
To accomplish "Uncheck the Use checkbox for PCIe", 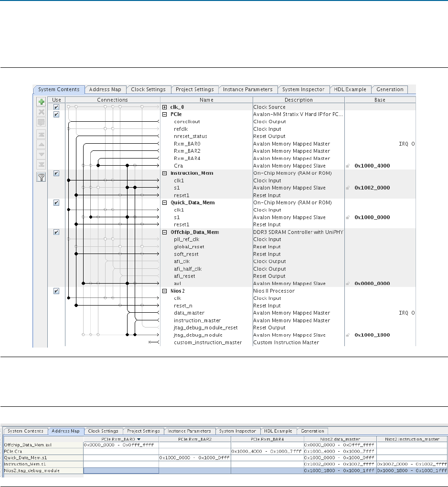I will (x=56, y=114).
